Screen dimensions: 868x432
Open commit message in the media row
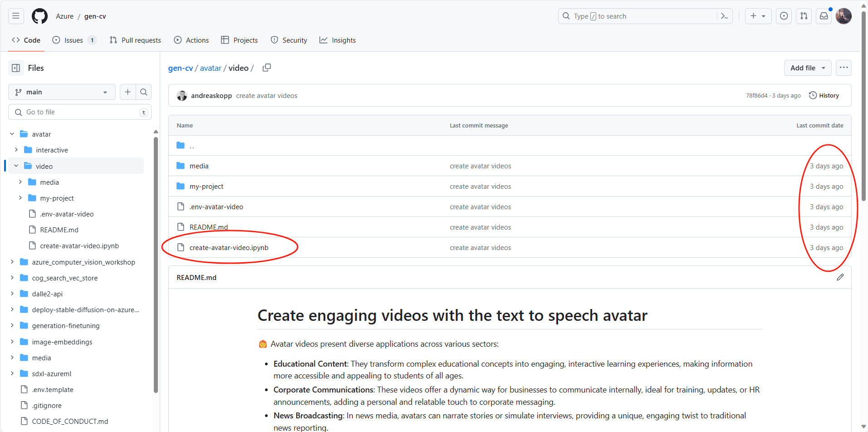[x=481, y=166]
